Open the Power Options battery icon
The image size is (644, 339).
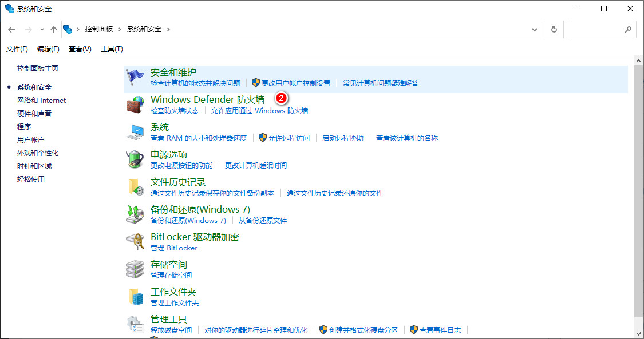tap(135, 159)
